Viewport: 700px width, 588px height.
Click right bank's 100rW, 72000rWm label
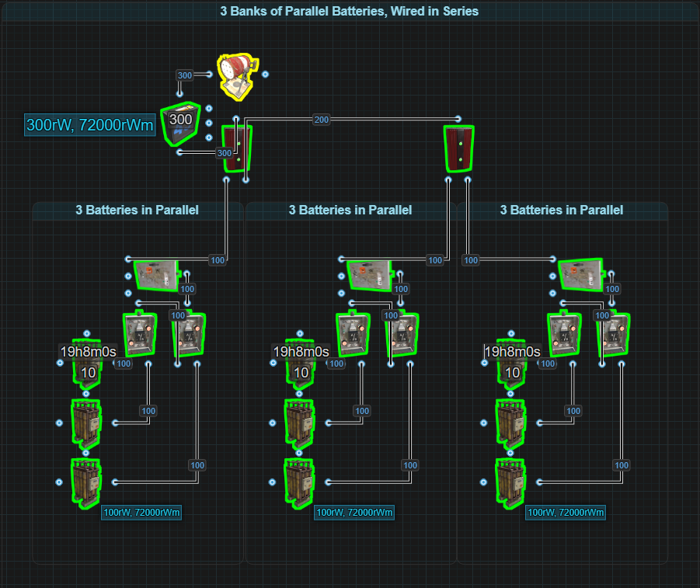[566, 512]
